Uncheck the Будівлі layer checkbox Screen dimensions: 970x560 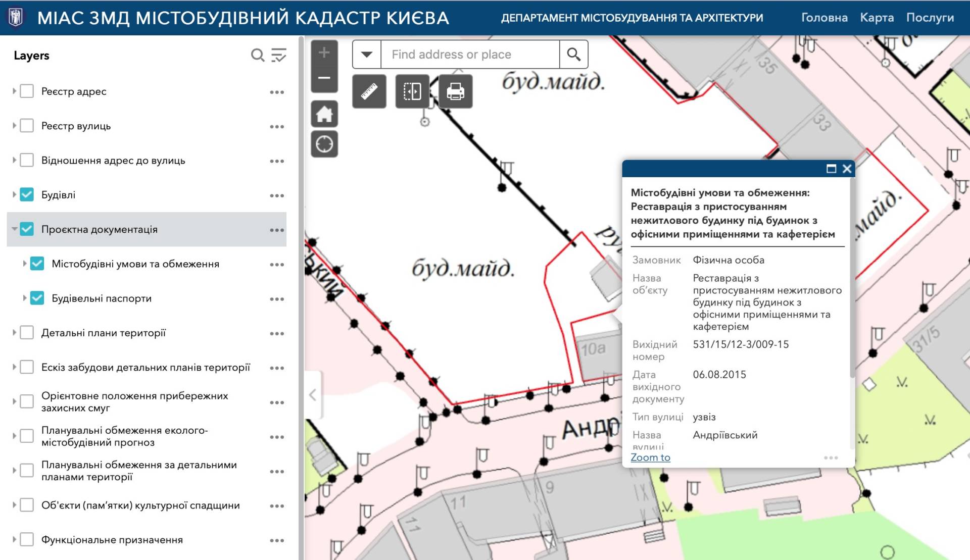pos(27,195)
